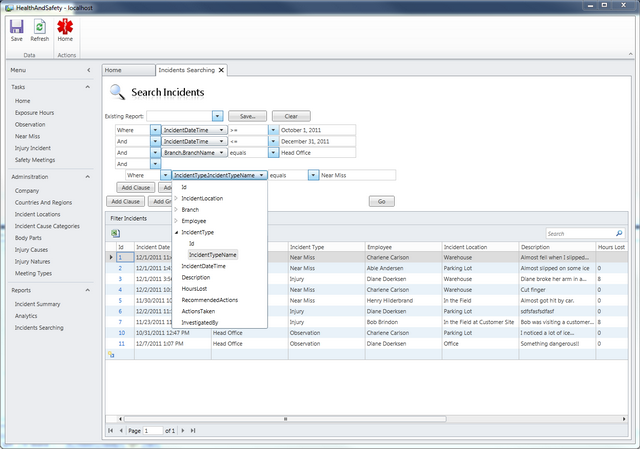Screen dimensions: 640x449
Task: Click the October 1, 2011 value field
Action: pos(318,130)
